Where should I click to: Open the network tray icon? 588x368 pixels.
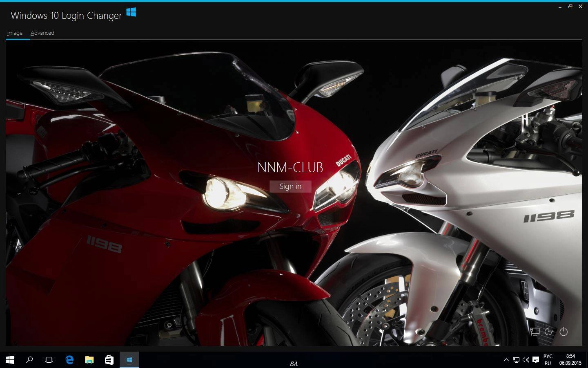coord(516,360)
